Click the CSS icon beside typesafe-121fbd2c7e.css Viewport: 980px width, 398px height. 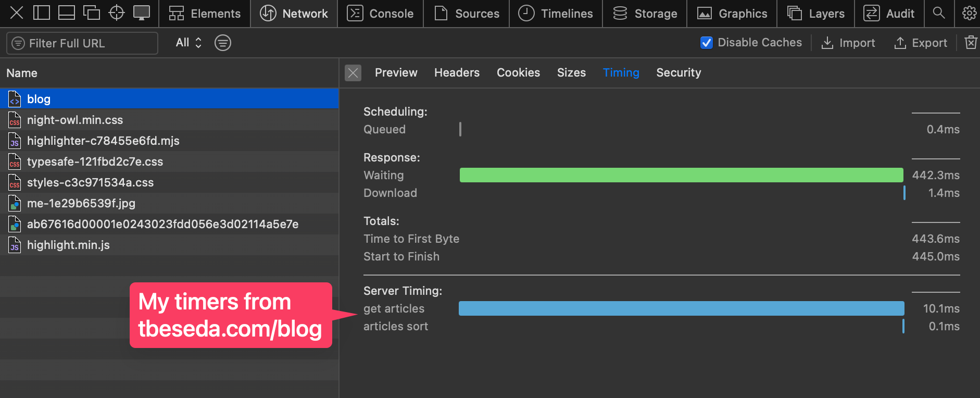pyautogui.click(x=15, y=161)
